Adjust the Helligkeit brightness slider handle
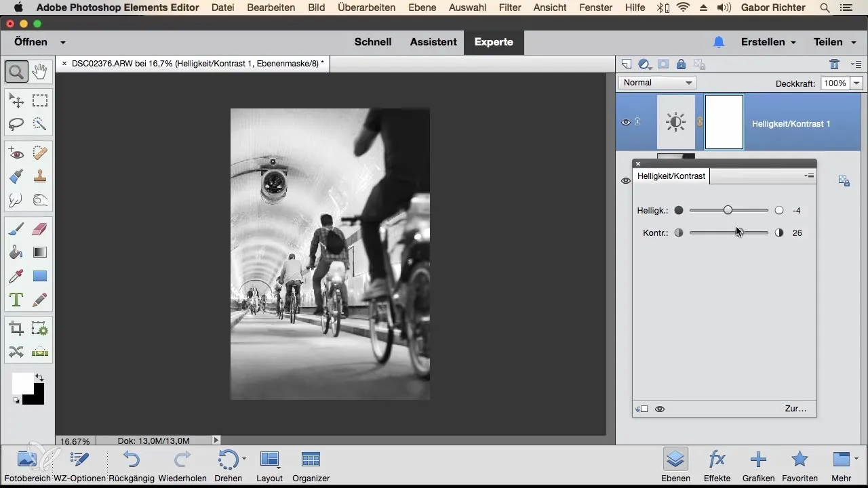Screen dimensions: 868x488 (728, 210)
